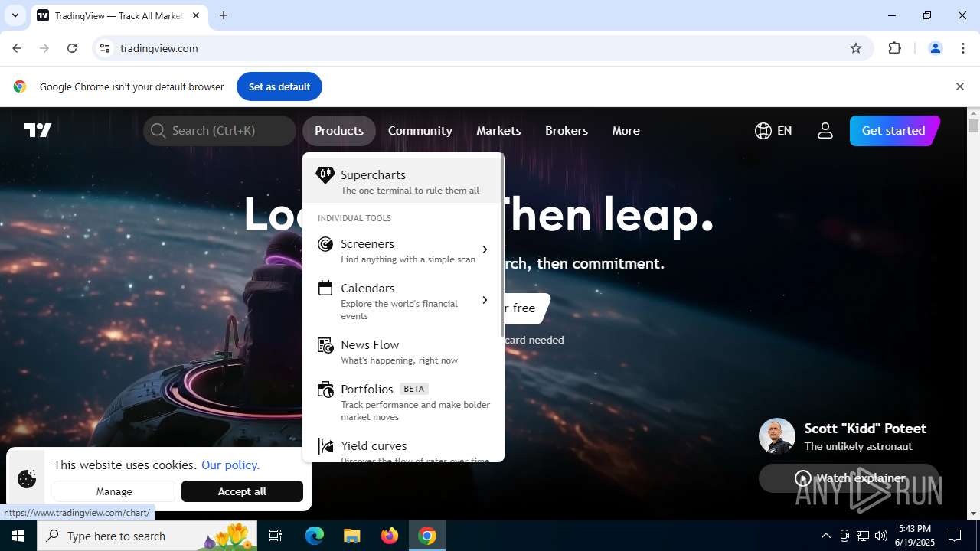Open the Extensions puzzle icon
980x551 pixels.
pyautogui.click(x=894, y=48)
